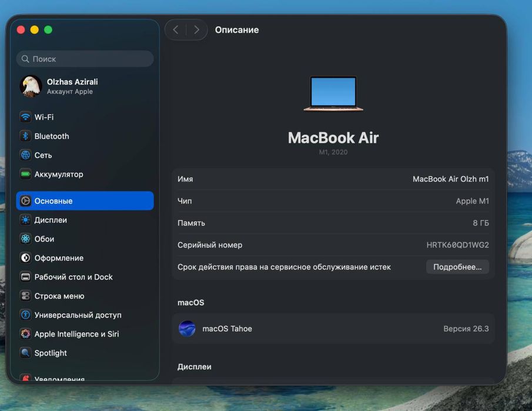
Task: Minimize the window with the yellow button
Action: 34,30
